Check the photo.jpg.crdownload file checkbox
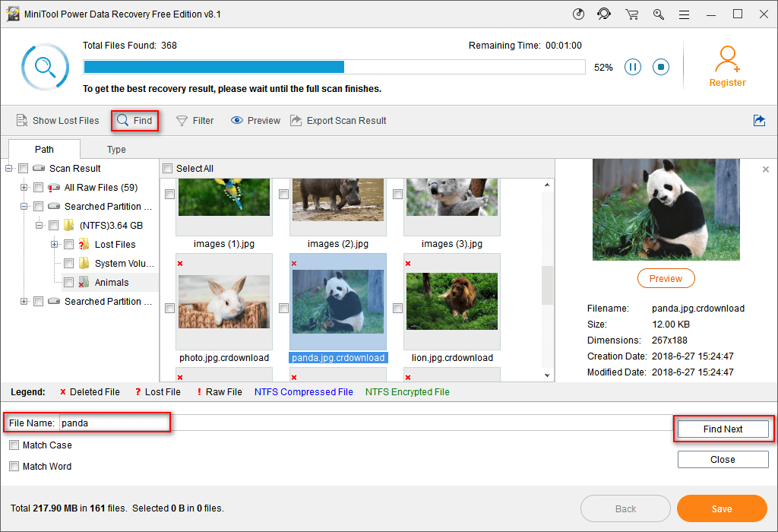778x532 pixels. (169, 309)
